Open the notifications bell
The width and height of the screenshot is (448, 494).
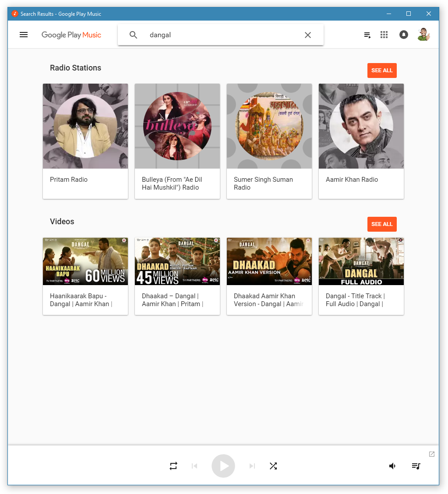(x=404, y=35)
